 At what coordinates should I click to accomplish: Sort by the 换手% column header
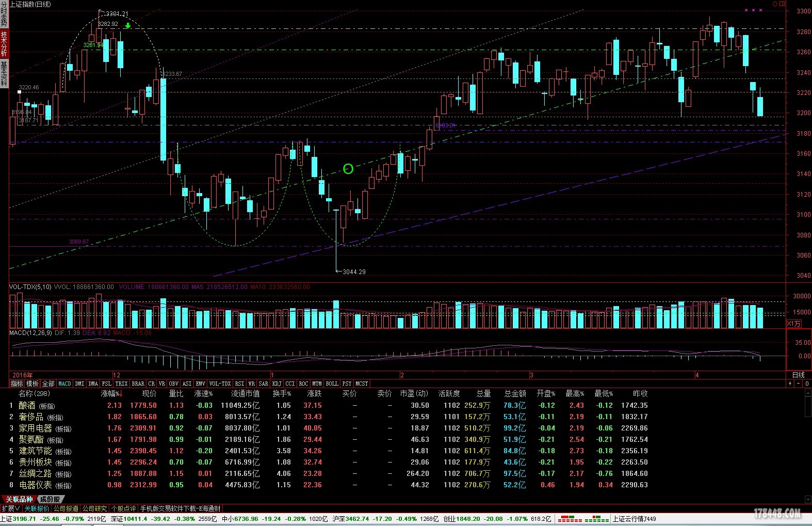click(x=282, y=393)
